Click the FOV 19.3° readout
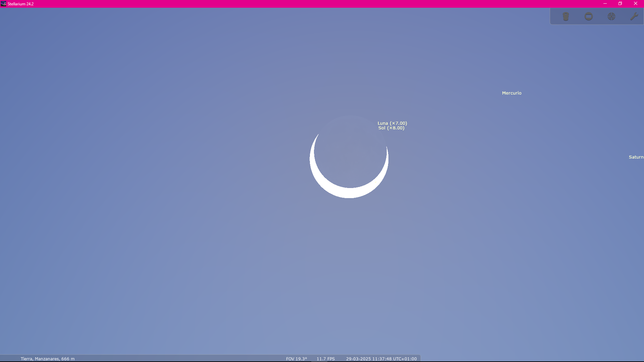The width and height of the screenshot is (644, 362). tap(297, 359)
